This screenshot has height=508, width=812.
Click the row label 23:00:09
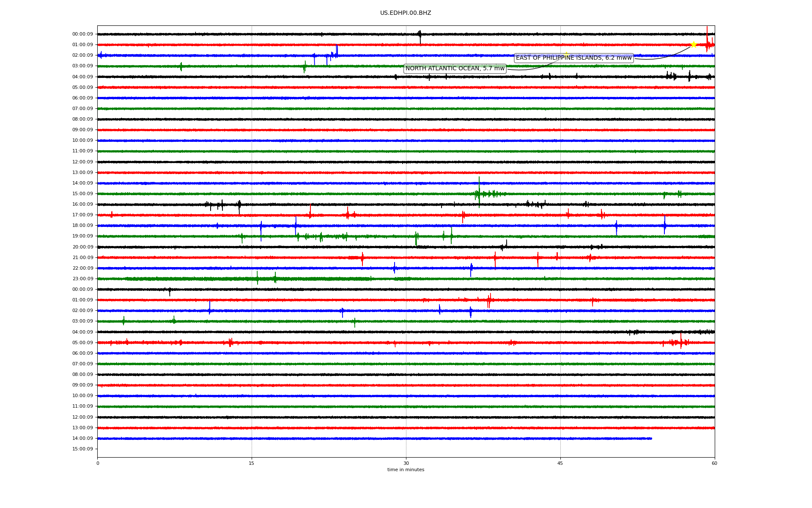click(82, 279)
